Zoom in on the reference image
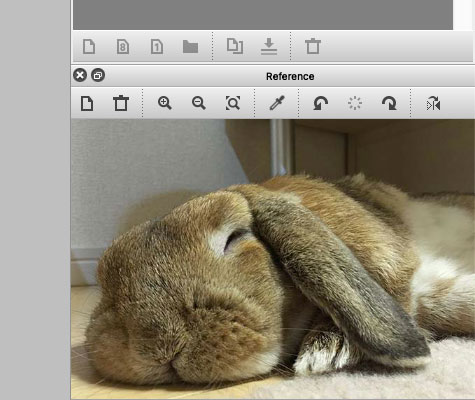475x400 pixels. (165, 103)
